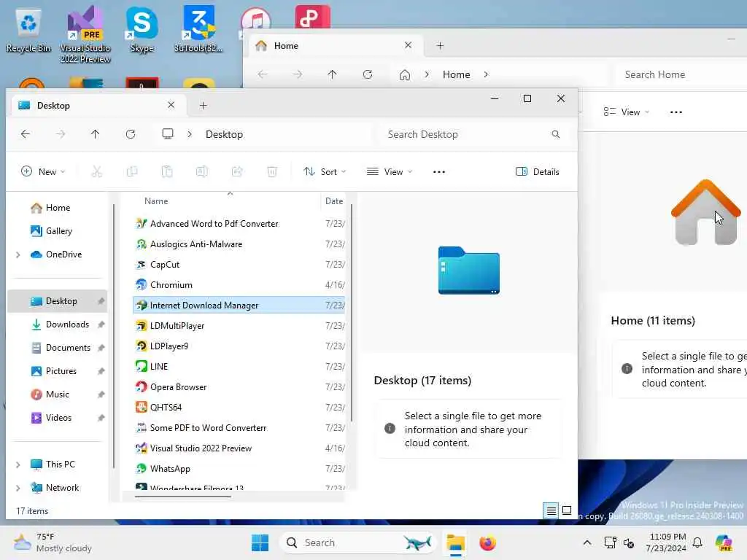Image resolution: width=747 pixels, height=560 pixels.
Task: Refresh the Home window behind
Action: (368, 74)
